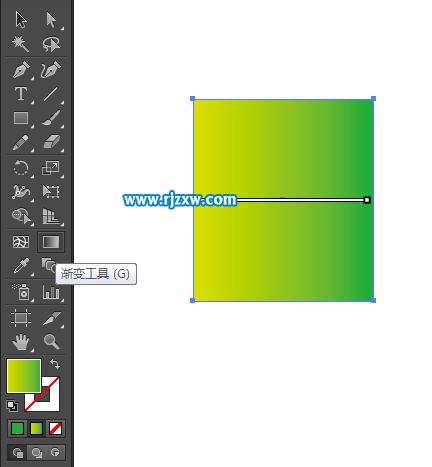Select the Zoom magnifier tool
Viewport: 432px width, 467px height.
pyautogui.click(x=51, y=342)
